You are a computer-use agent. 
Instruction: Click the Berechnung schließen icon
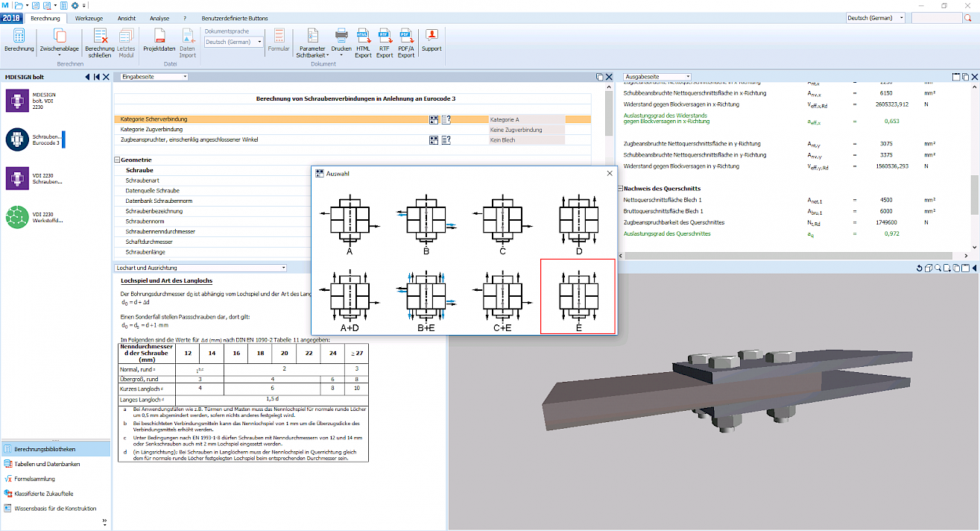pyautogui.click(x=100, y=35)
